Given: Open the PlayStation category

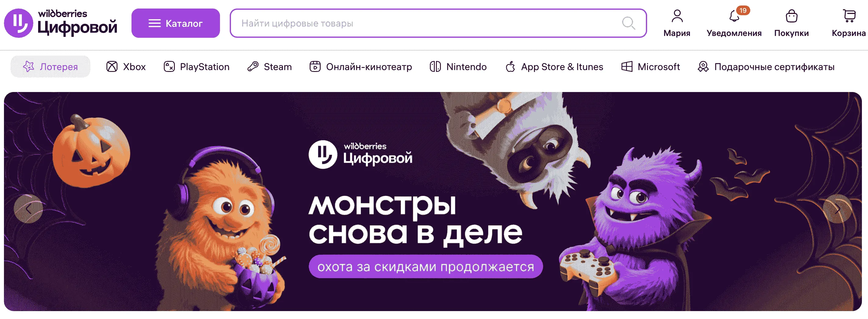Looking at the screenshot, I should [196, 67].
